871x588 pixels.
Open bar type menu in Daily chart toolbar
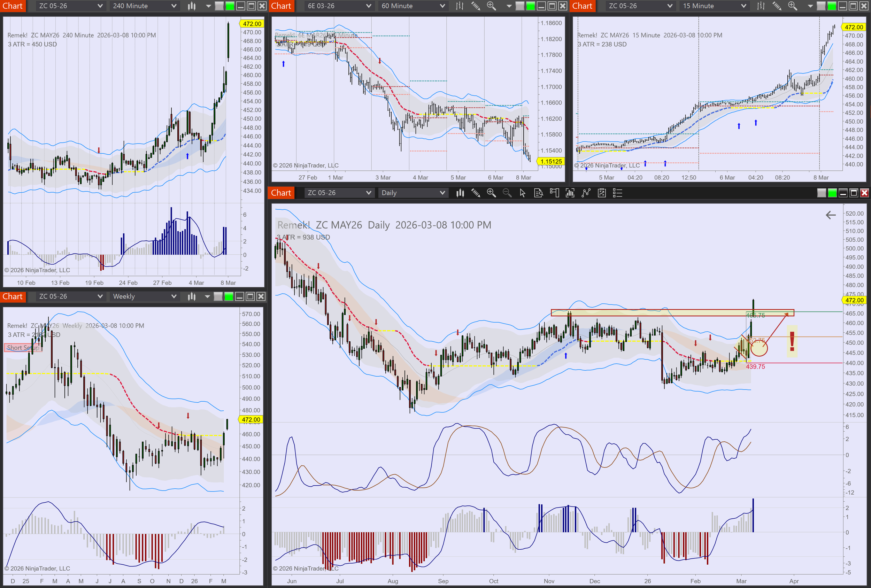pyautogui.click(x=460, y=193)
